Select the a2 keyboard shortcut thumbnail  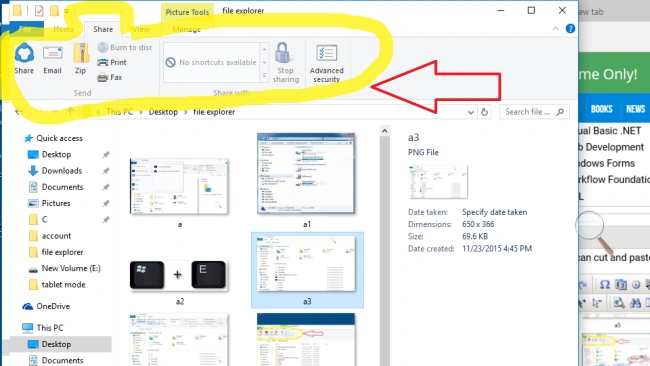(x=178, y=275)
